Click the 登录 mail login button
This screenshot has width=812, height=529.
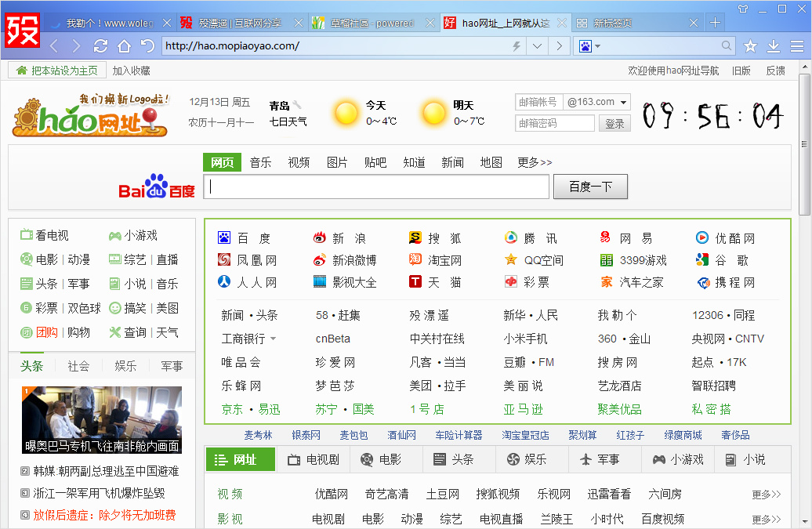tap(614, 124)
